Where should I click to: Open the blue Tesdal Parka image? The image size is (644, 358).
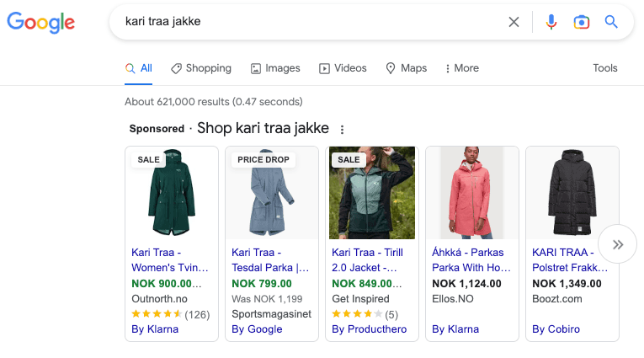click(272, 193)
